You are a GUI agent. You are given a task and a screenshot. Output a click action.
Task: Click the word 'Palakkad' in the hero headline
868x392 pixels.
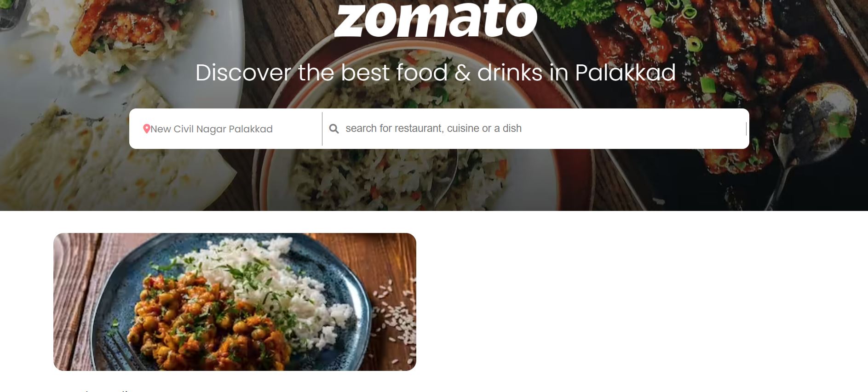[x=625, y=73]
